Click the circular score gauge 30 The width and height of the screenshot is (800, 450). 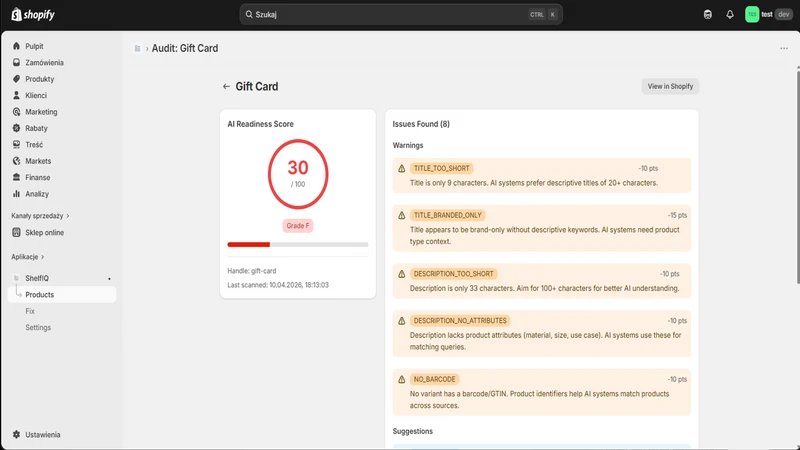pos(298,174)
